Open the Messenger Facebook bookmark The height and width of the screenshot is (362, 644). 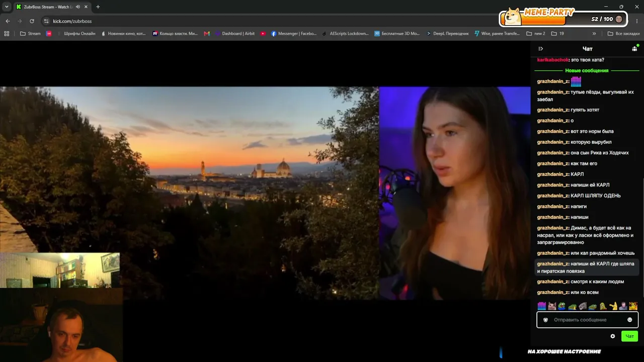click(294, 34)
